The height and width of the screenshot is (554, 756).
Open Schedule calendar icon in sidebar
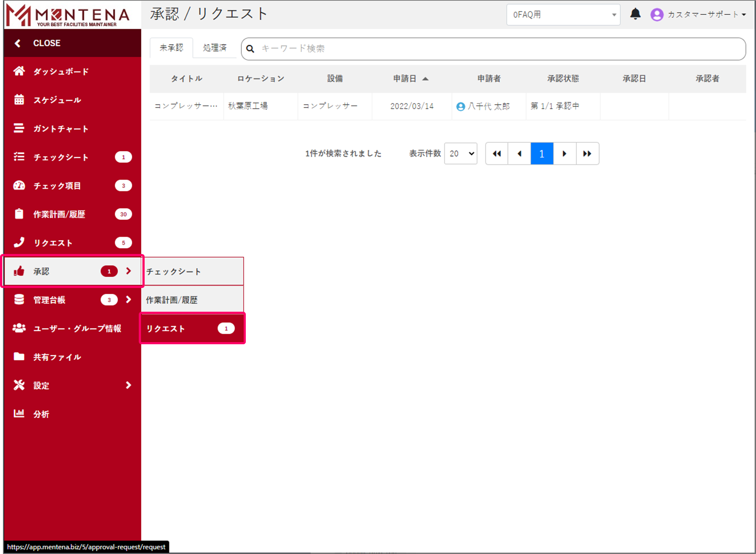point(19,100)
